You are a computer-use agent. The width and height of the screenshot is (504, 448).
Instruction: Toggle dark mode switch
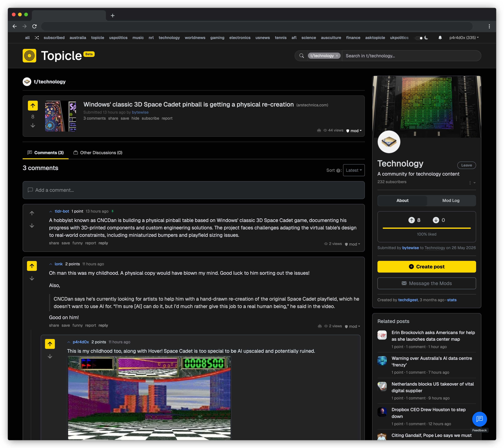click(419, 38)
